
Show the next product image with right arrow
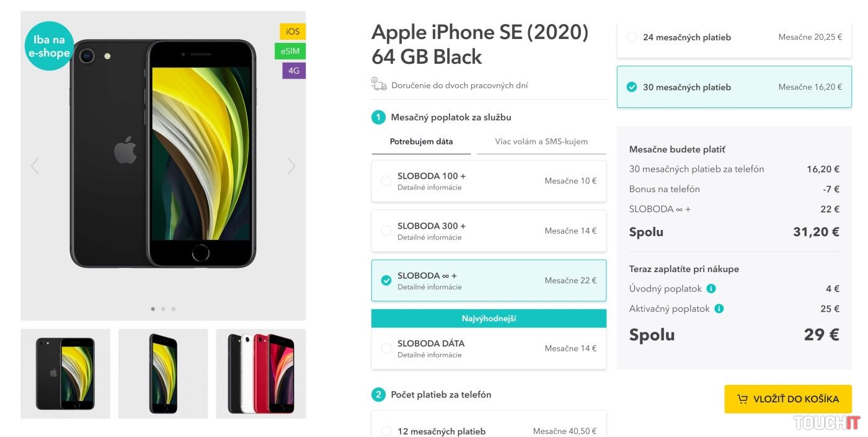[291, 166]
